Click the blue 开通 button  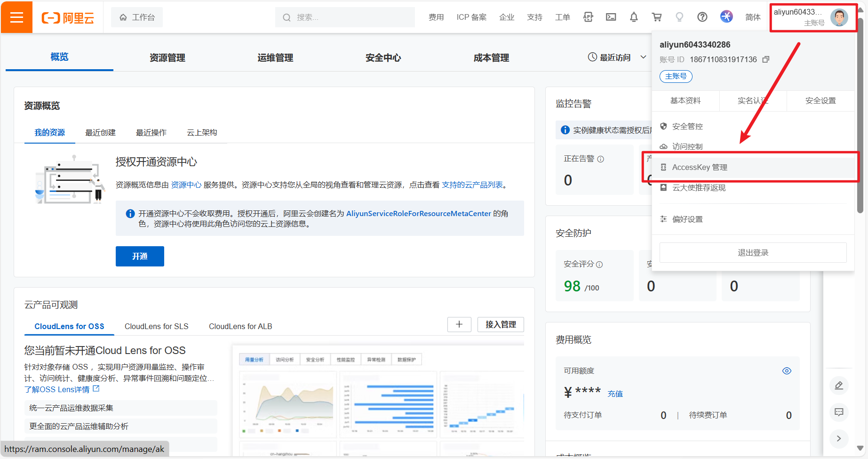(140, 256)
